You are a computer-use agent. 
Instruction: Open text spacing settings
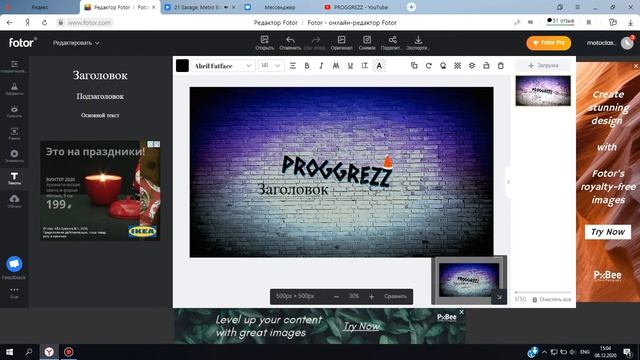coord(364,66)
